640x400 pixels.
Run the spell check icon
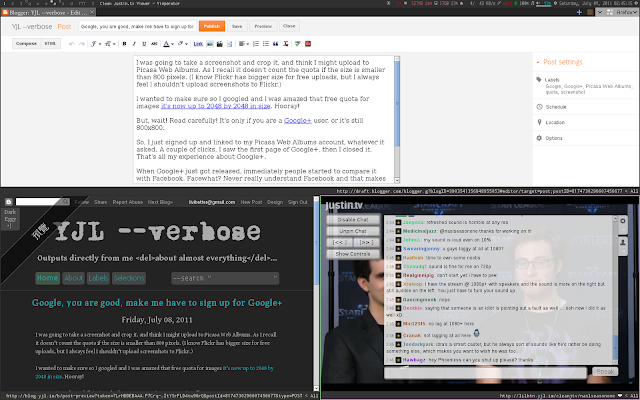click(298, 44)
